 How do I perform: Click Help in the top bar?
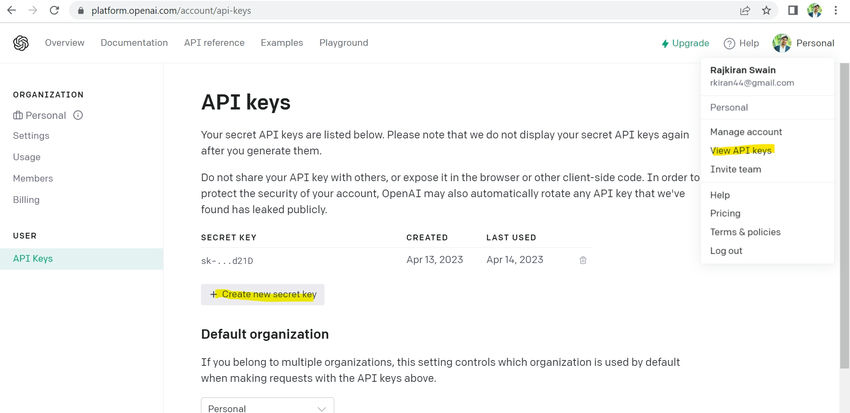749,43
